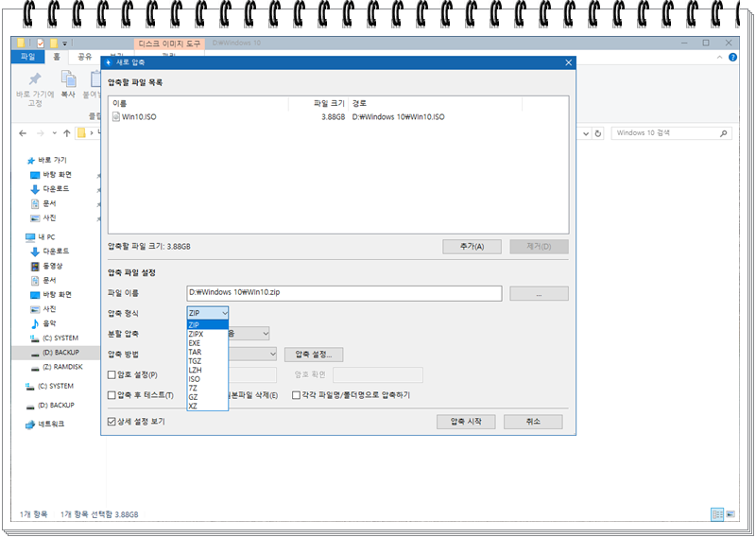
Task: Open 음악 folder in navigation pane
Action: [43, 323]
